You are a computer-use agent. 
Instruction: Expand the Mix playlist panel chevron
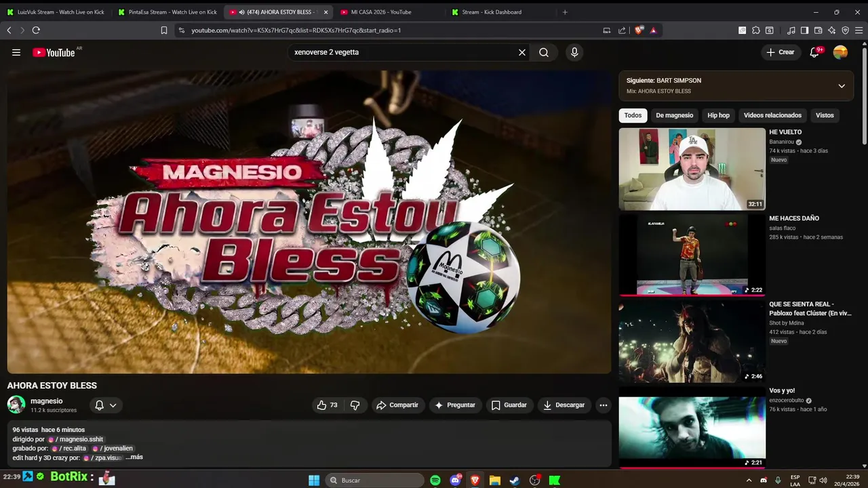tap(842, 86)
